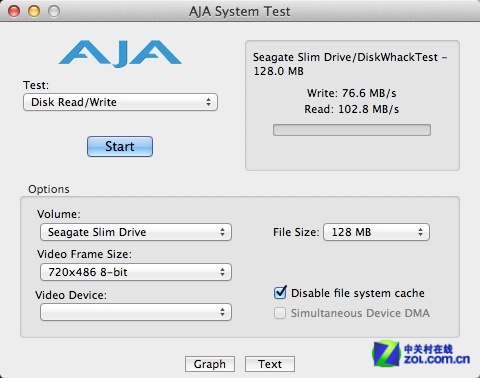This screenshot has width=480, height=378.
Task: Open the Test type dropdown
Action: pyautogui.click(x=120, y=102)
